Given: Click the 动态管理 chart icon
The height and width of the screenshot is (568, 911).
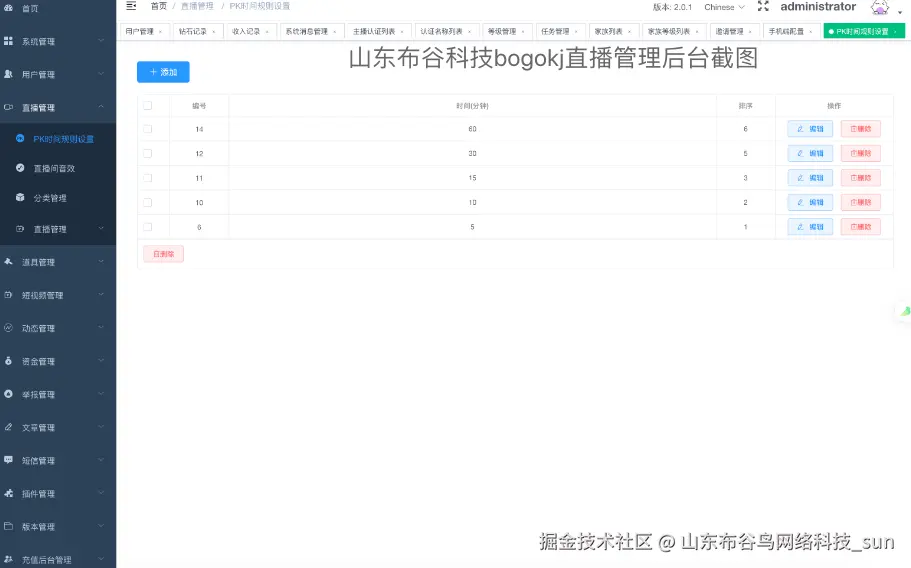Looking at the screenshot, I should [8, 328].
